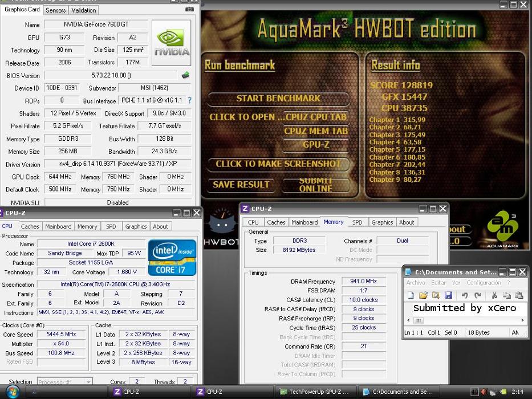The image size is (532, 399).
Task: Open Caches tab in the CPU-Z processor window
Action: point(30,226)
